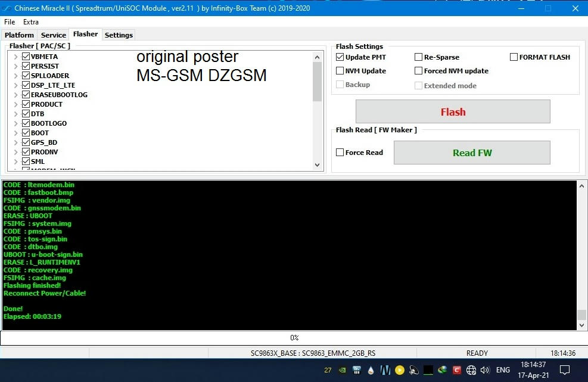Expand the DSP_LTE_LTE tree node

(15, 85)
